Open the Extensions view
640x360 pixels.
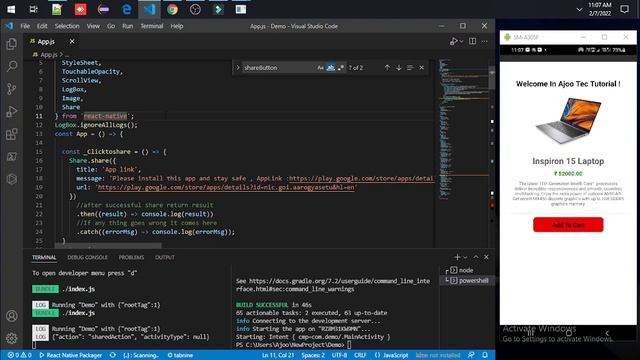[11, 134]
